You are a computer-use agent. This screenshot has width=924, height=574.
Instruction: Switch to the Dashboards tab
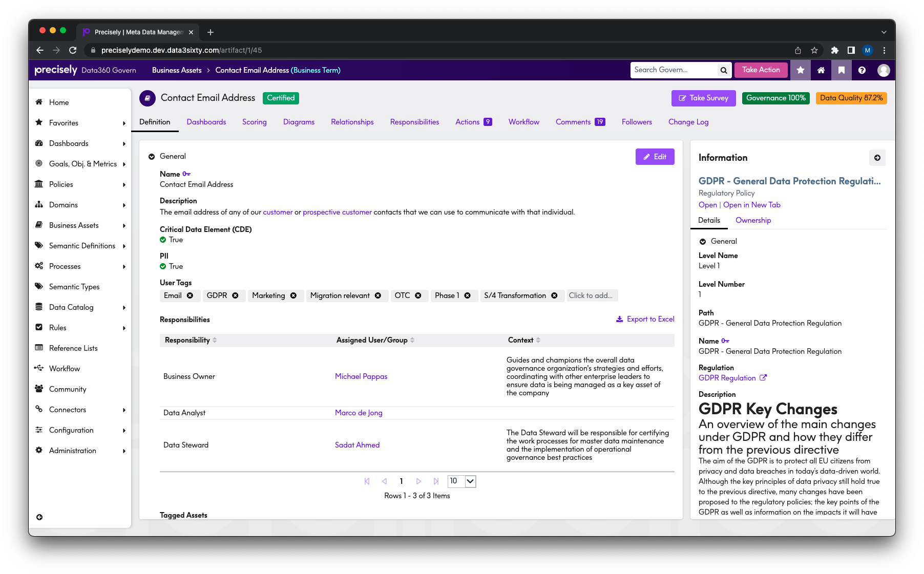point(206,122)
